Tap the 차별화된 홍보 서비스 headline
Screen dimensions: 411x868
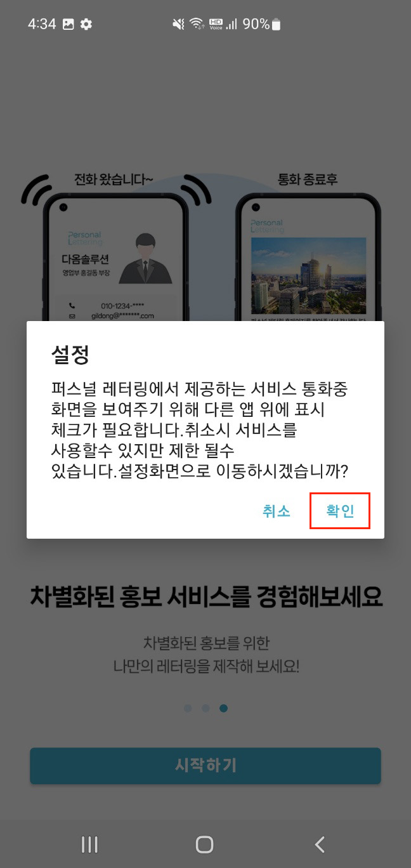pyautogui.click(x=205, y=596)
